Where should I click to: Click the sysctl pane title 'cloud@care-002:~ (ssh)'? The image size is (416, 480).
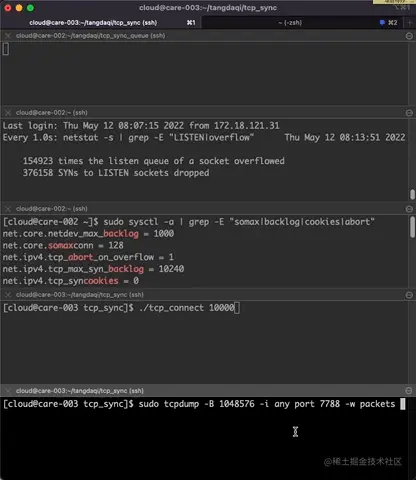pos(52,209)
